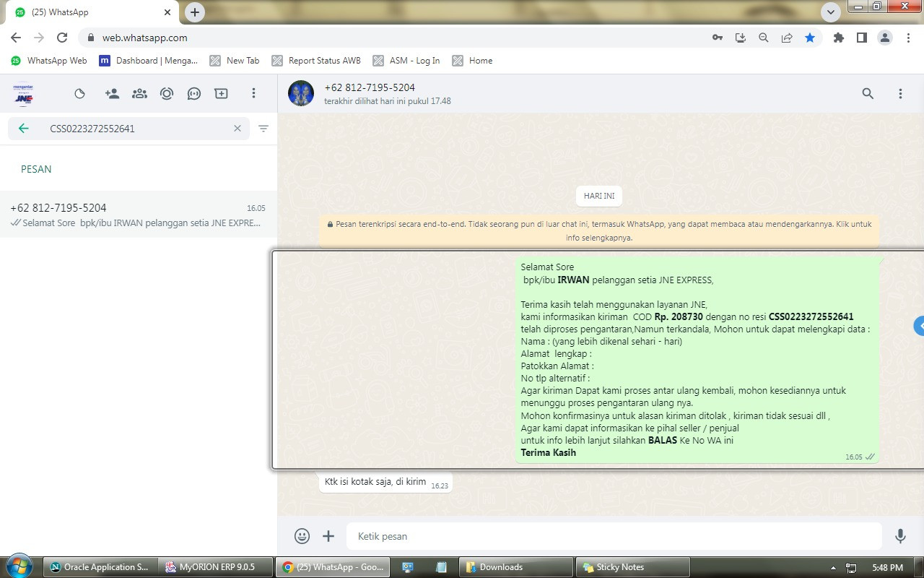Click the back arrow in search box

pyautogui.click(x=24, y=129)
